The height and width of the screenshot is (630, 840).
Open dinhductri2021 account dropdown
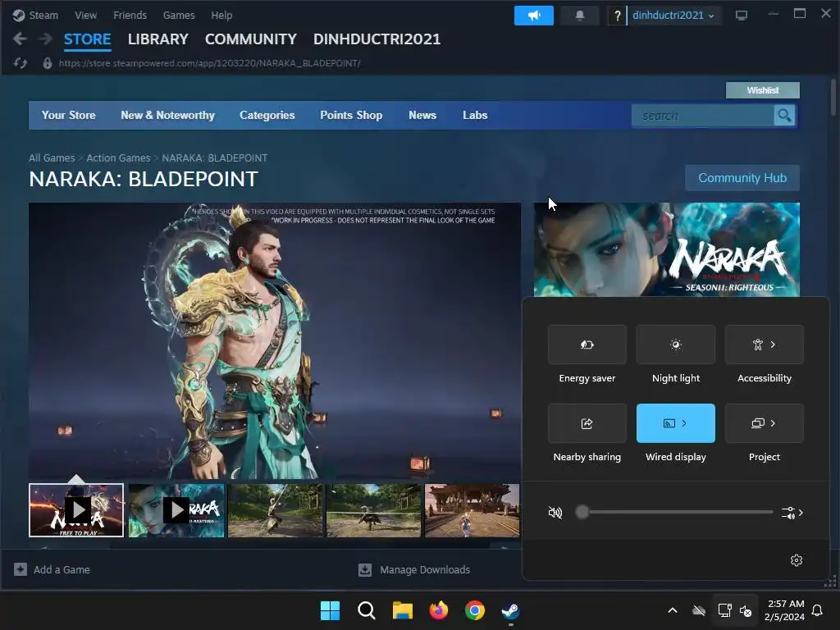(673, 16)
